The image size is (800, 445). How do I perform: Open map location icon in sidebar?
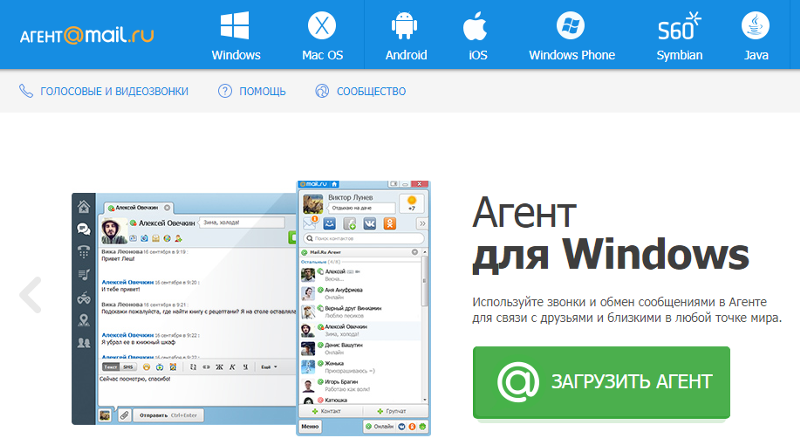click(84, 320)
